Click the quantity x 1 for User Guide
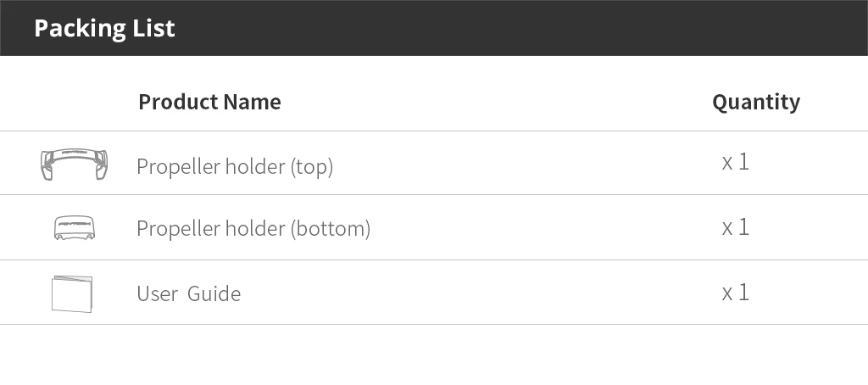Image resolution: width=868 pixels, height=385 pixels. coord(735,293)
